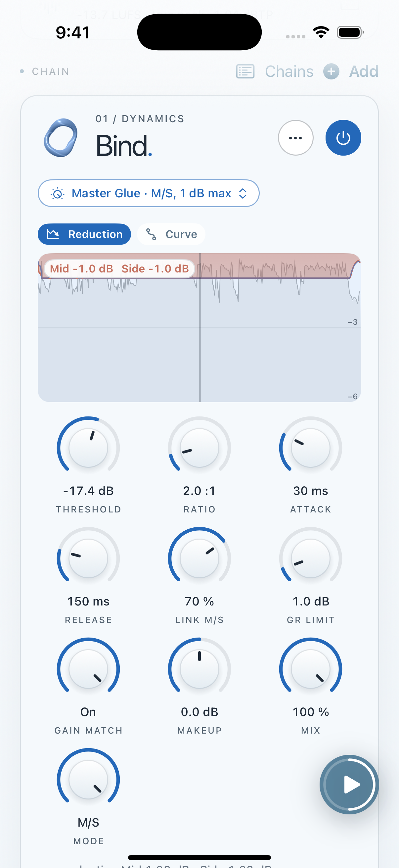Click the Makeup knob
Image resolution: width=399 pixels, height=868 pixels.
[x=199, y=669]
